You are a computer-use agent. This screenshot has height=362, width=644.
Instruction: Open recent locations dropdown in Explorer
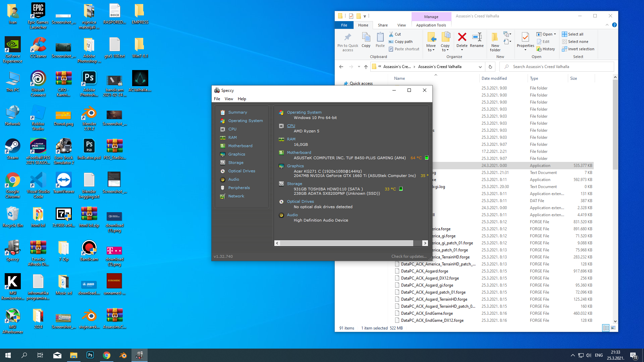[x=359, y=67]
